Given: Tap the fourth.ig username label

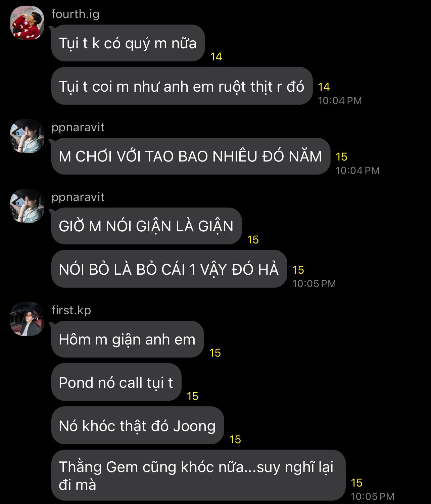Looking at the screenshot, I should click(x=75, y=14).
